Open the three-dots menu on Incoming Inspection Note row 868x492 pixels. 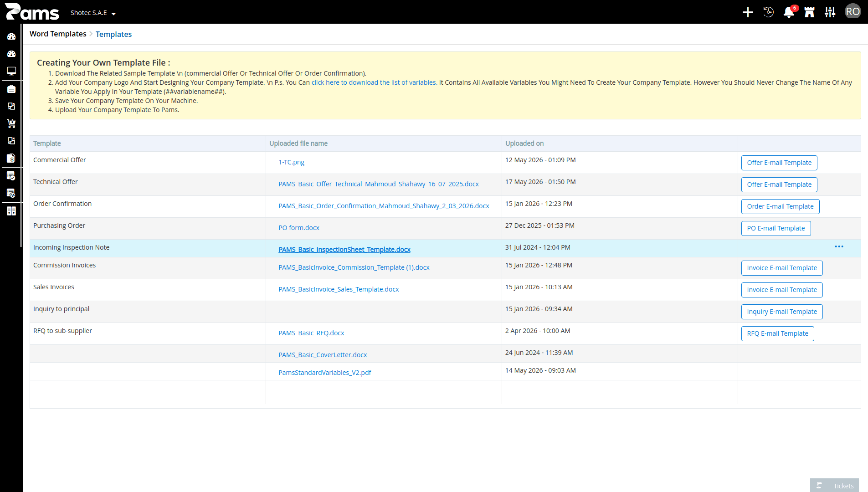[x=839, y=246]
